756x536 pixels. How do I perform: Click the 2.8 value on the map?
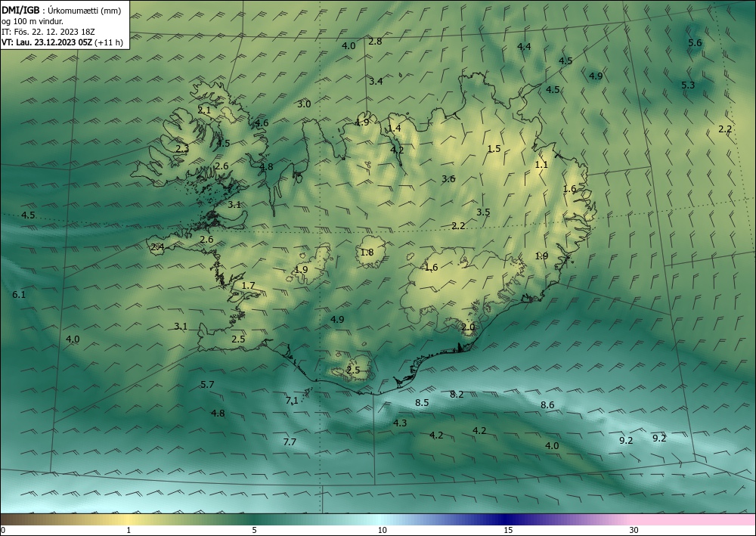point(375,42)
